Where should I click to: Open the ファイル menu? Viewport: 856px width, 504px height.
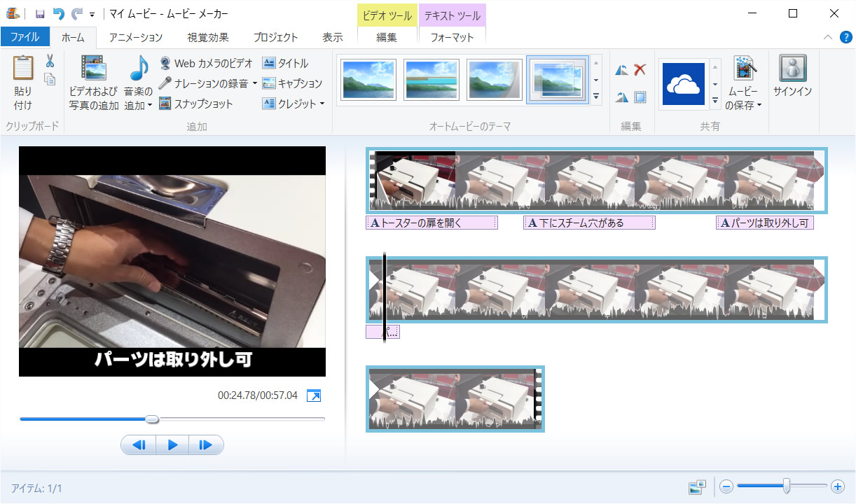[x=25, y=37]
